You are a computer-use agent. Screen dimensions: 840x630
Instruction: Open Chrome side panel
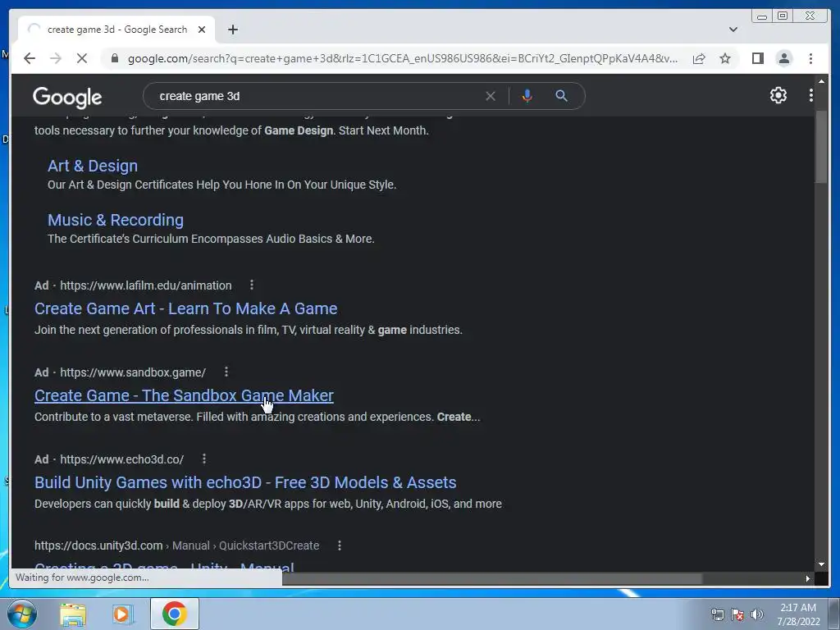tap(757, 58)
